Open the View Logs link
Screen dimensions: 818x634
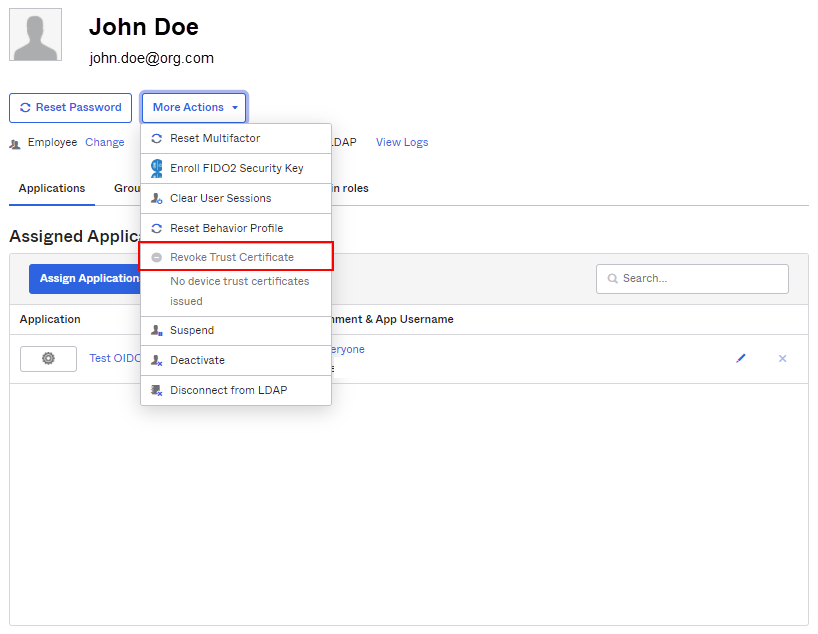(x=402, y=142)
